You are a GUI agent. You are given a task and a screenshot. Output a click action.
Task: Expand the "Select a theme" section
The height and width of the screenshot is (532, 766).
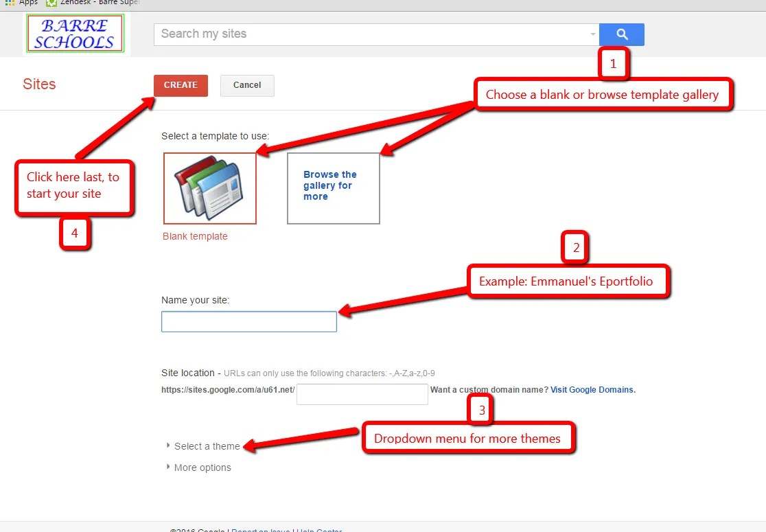click(x=206, y=446)
